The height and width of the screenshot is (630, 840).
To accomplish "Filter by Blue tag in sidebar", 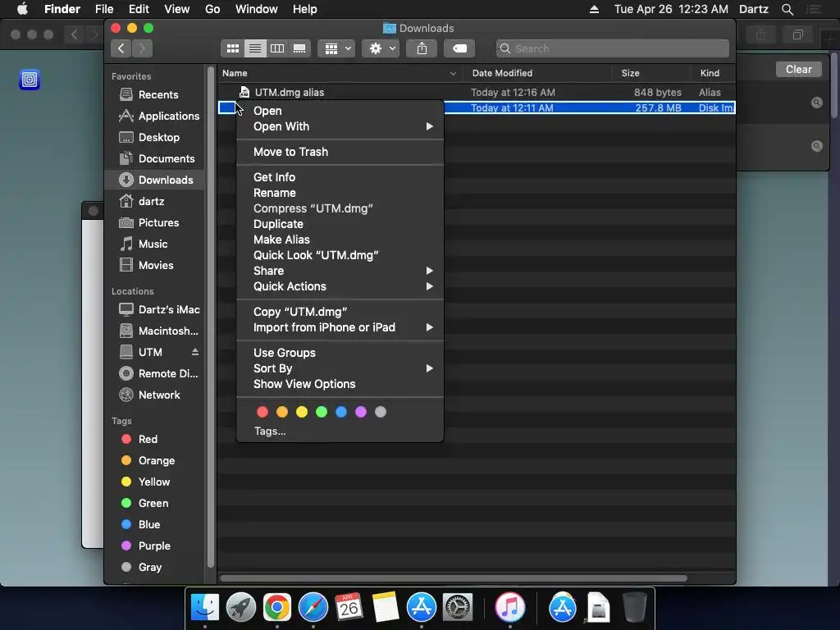I will click(154, 525).
